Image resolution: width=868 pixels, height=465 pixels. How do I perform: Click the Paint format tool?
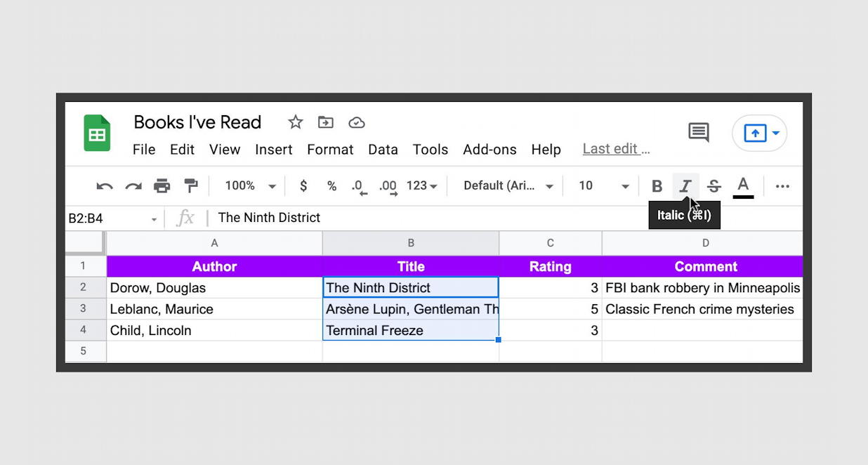pos(190,185)
